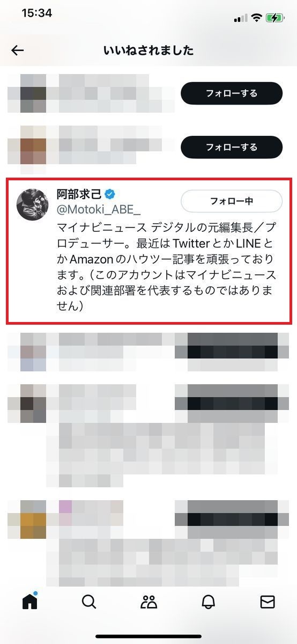Tap the battery icon in status bar
297x644 pixels.
point(276,18)
